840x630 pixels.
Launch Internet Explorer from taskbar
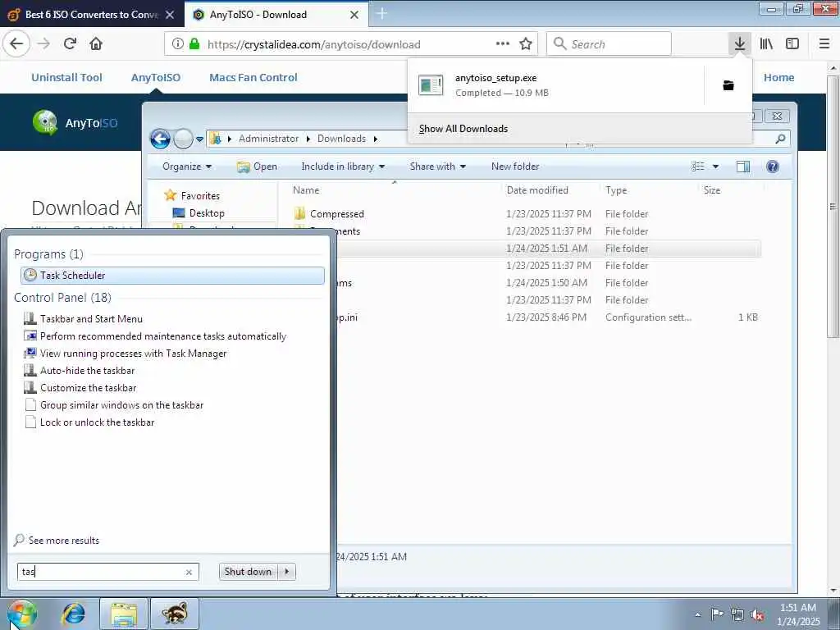click(73, 614)
